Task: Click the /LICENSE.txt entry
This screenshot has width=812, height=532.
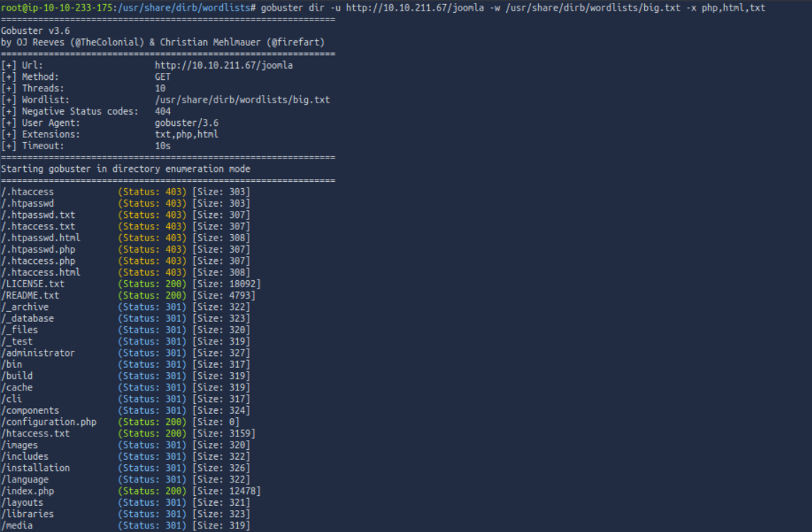Action: pos(33,284)
